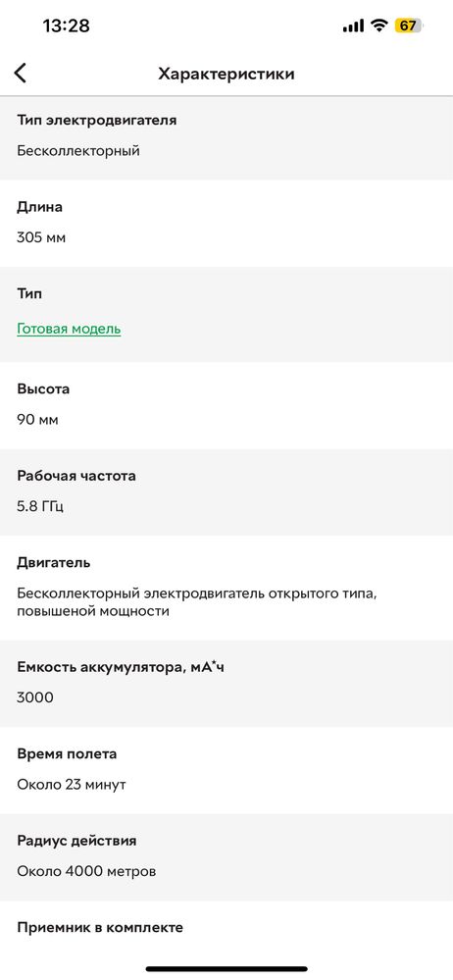This screenshot has width=453, height=980.
Task: Tap Около 4000 метров value
Action: [86, 871]
